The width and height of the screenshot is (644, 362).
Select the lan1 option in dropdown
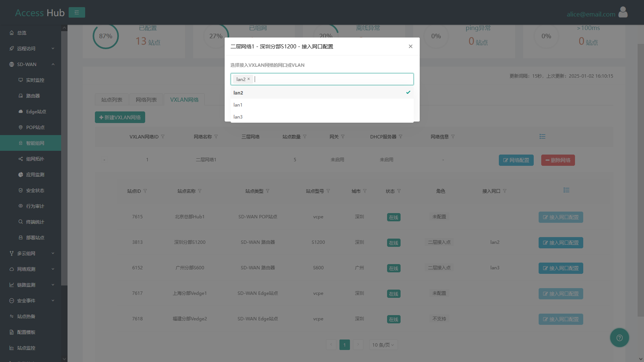322,105
